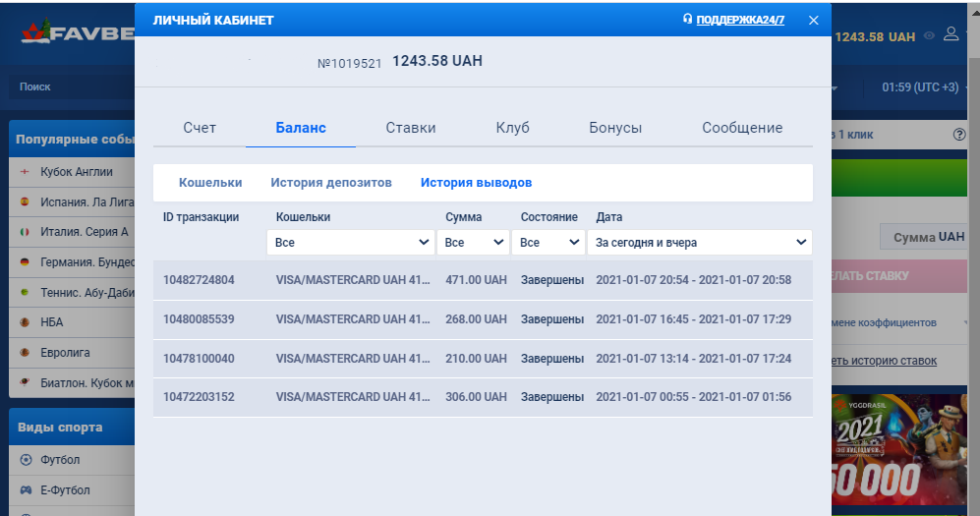980x516 pixels.
Task: Switch to the Бонусы tab
Action: point(615,128)
